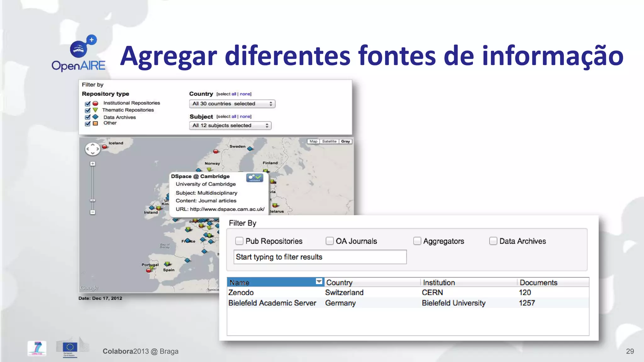Click the '120' documents cell

(525, 293)
